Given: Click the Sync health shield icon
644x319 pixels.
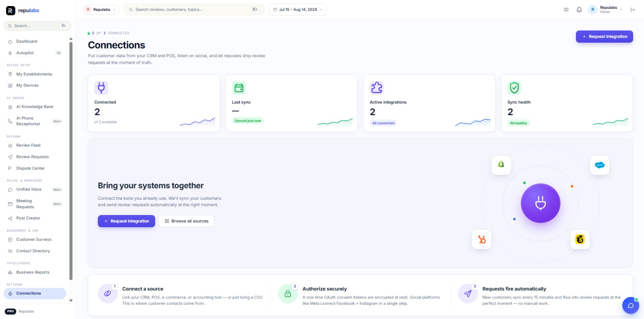Looking at the screenshot, I should click(x=514, y=88).
